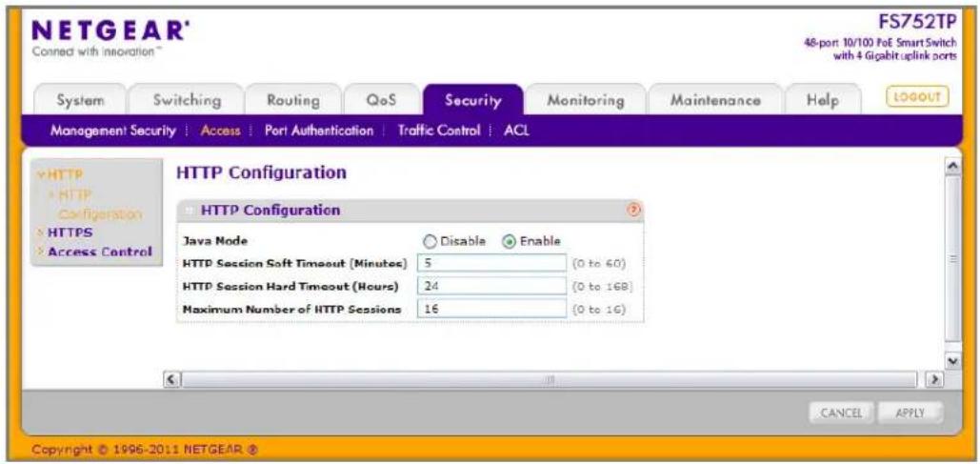
Task: Open Port Authentication submenu
Action: point(319,131)
